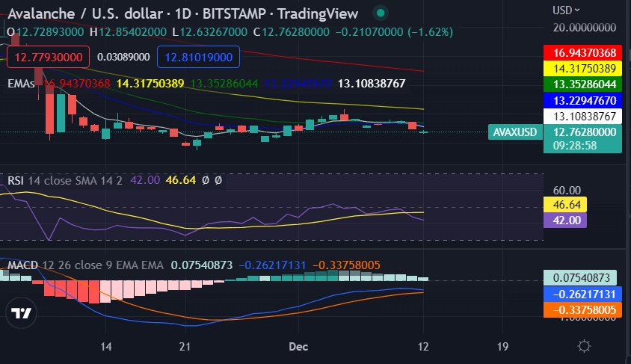Open the USD currency dropdown
The image size is (631, 364).
(566, 10)
